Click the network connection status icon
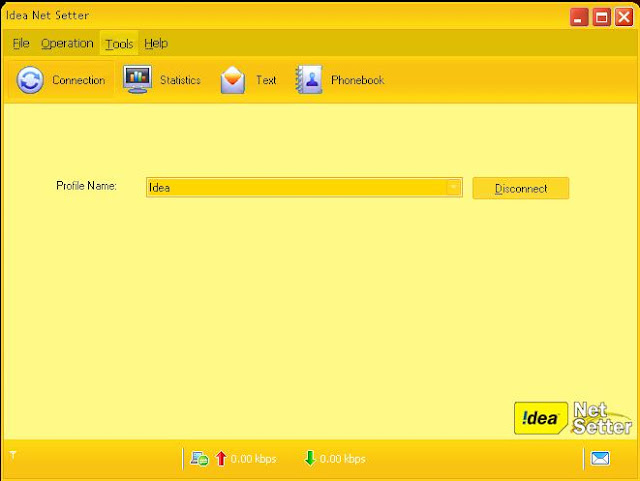The width and height of the screenshot is (640, 481). pyautogui.click(x=200, y=459)
